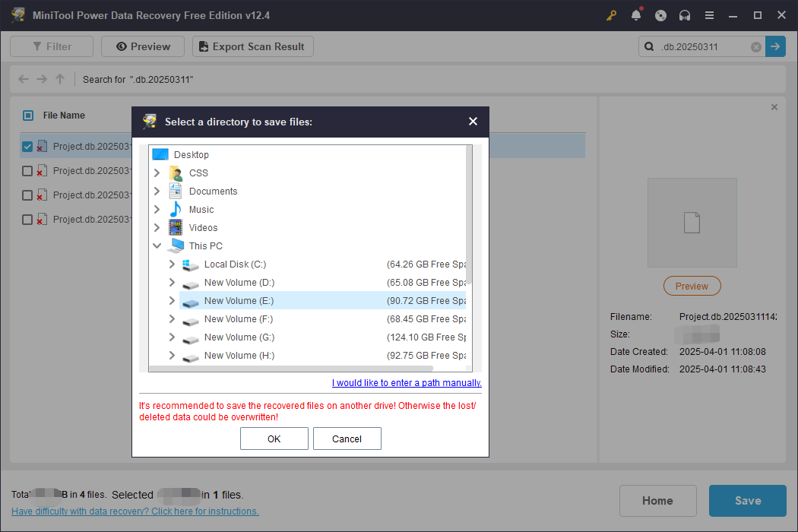
Task: Select Desktop in the directory tree
Action: click(192, 155)
